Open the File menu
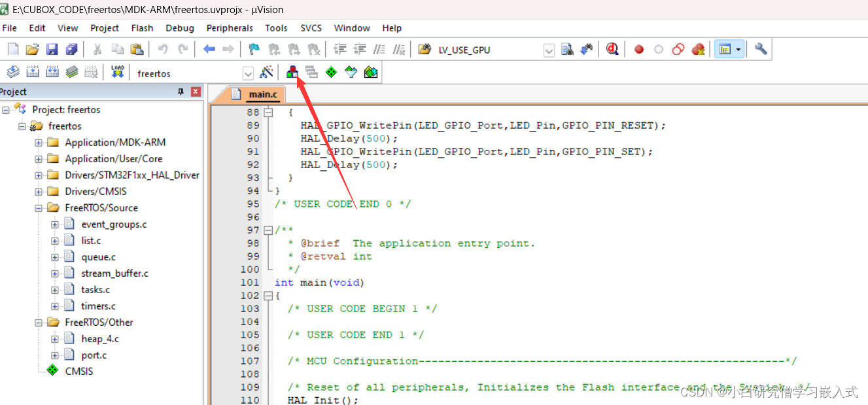The width and height of the screenshot is (868, 405). pos(10,28)
